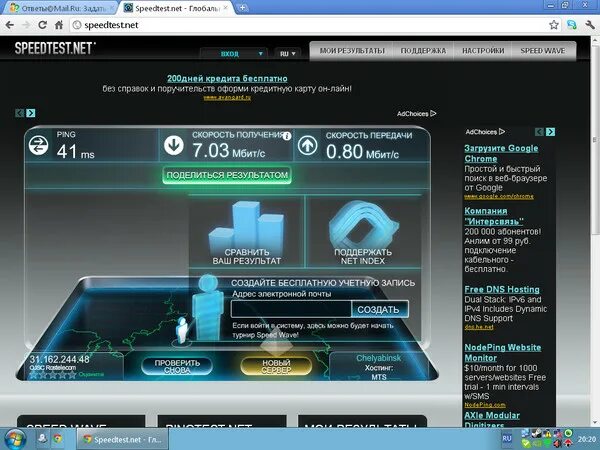Viewport: 600px width, 450px height.
Task: Open the browser home page icon
Action: coord(59,25)
